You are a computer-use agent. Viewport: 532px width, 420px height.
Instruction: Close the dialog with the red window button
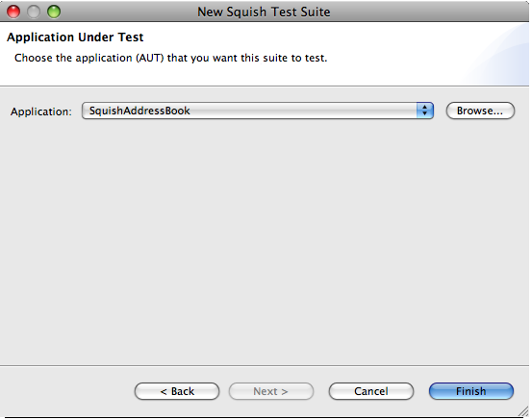click(13, 12)
